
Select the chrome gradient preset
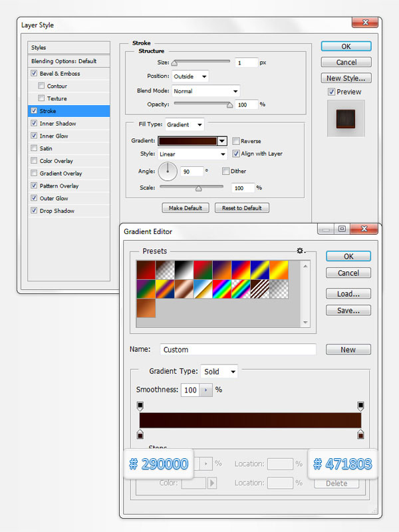[203, 289]
